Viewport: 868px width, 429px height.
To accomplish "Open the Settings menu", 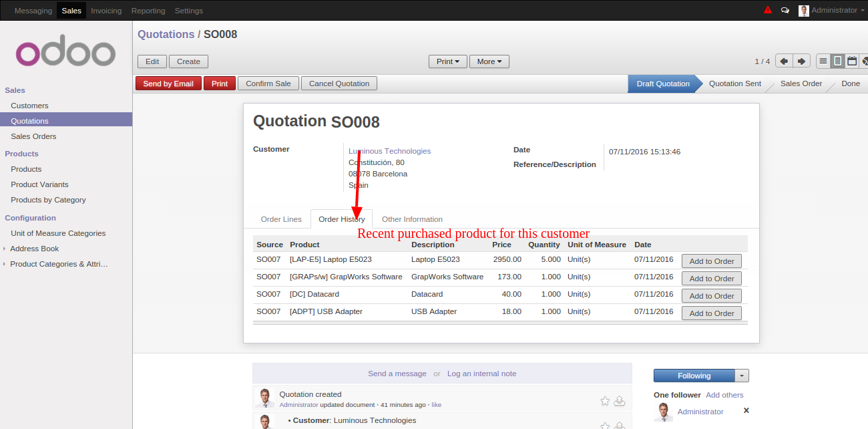I will pos(189,11).
